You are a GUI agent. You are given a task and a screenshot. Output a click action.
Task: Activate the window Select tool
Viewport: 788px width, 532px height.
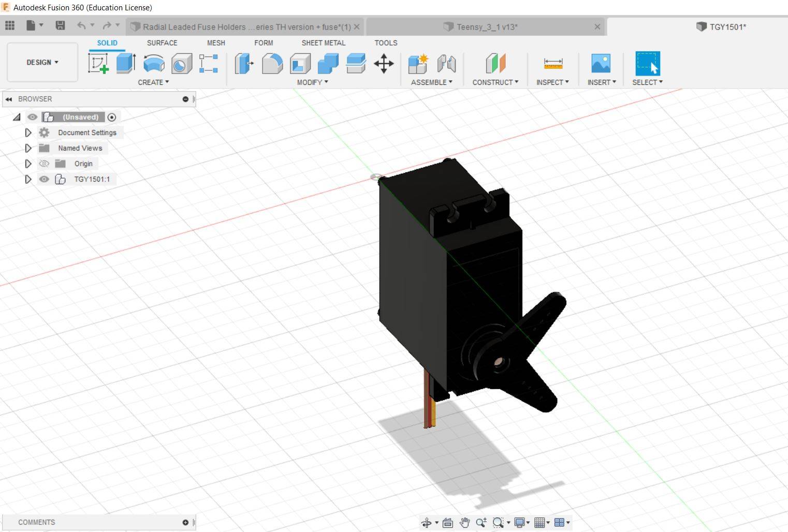pos(647,64)
